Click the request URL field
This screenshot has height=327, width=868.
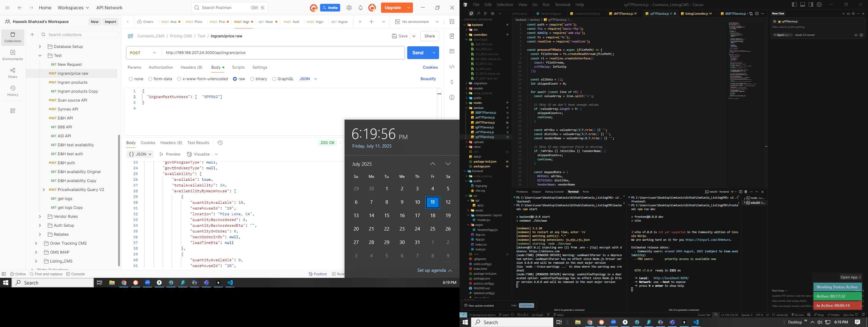[x=283, y=53]
